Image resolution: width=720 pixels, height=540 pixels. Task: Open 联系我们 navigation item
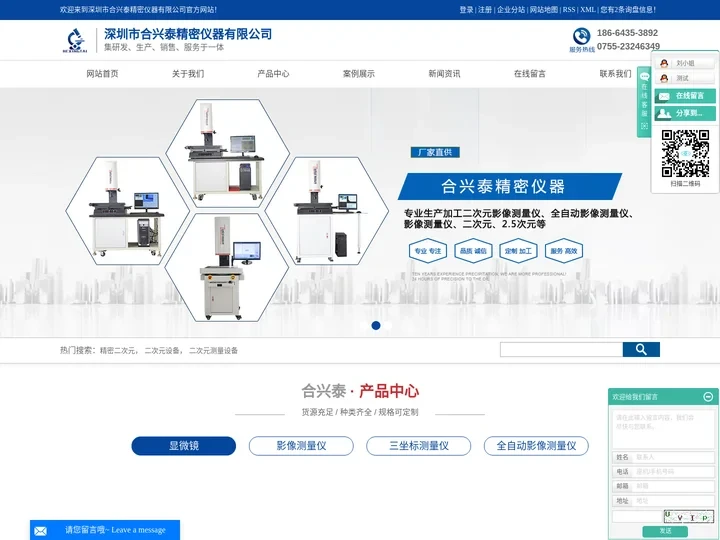615,73
